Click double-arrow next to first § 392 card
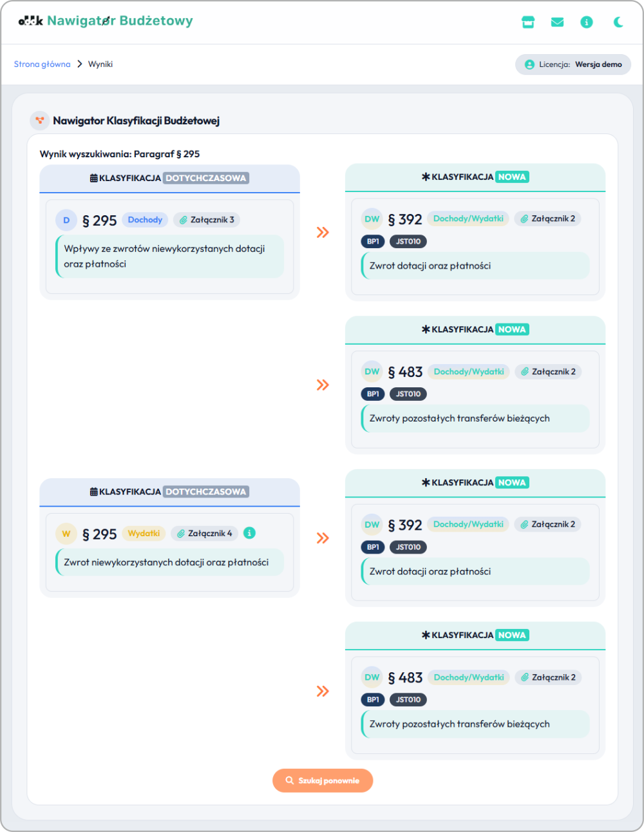644x832 pixels. tap(323, 233)
